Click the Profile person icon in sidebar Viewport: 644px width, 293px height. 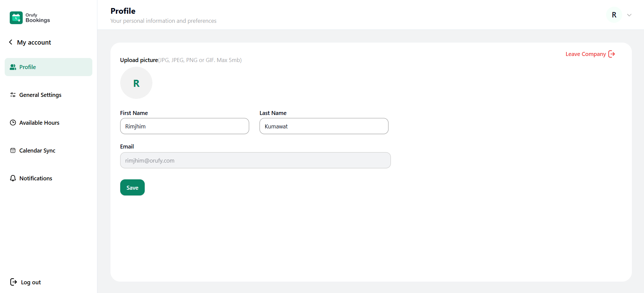(13, 67)
